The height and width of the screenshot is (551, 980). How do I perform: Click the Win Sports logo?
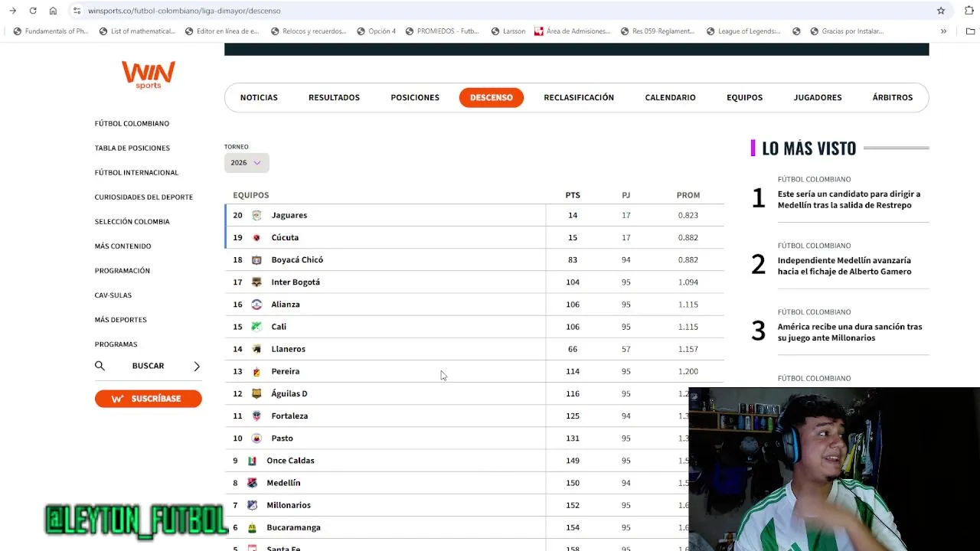click(x=148, y=75)
